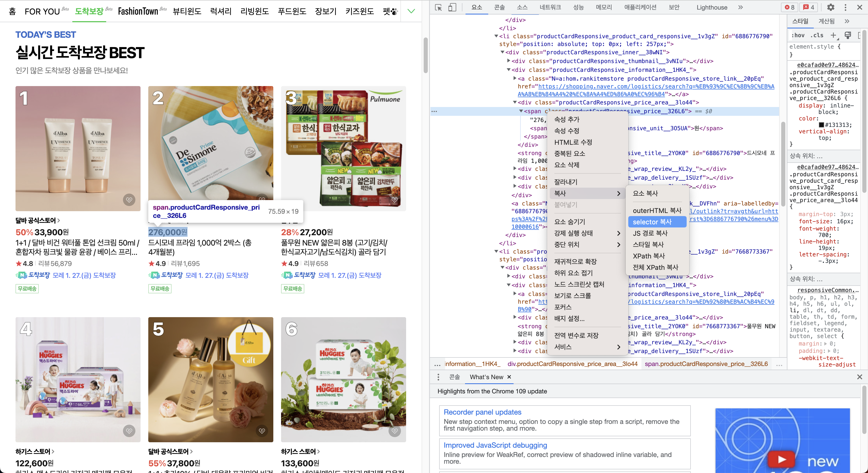Expand the productCardResponsive_thumbnail div for 6886776790

[x=509, y=61]
